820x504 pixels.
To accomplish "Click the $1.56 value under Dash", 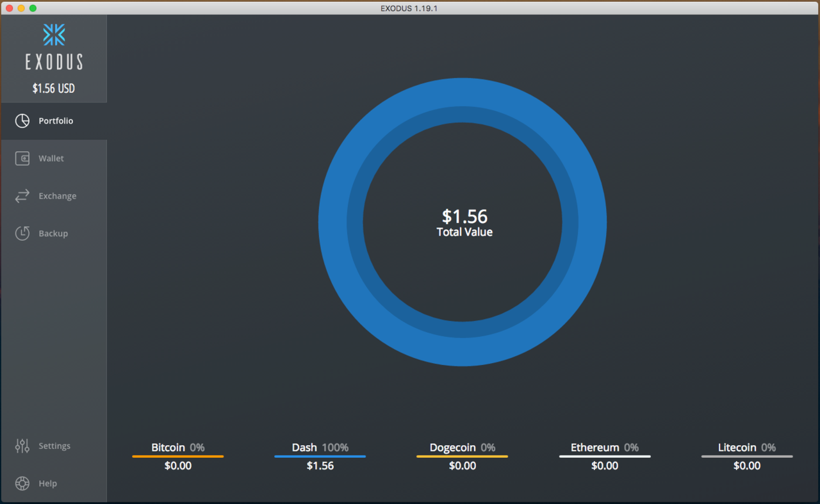I will pyautogui.click(x=320, y=466).
